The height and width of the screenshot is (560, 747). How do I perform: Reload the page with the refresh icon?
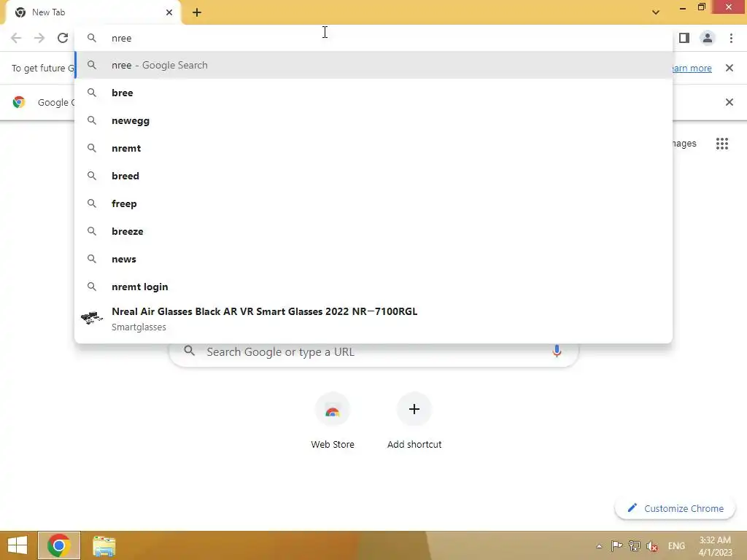coord(63,38)
